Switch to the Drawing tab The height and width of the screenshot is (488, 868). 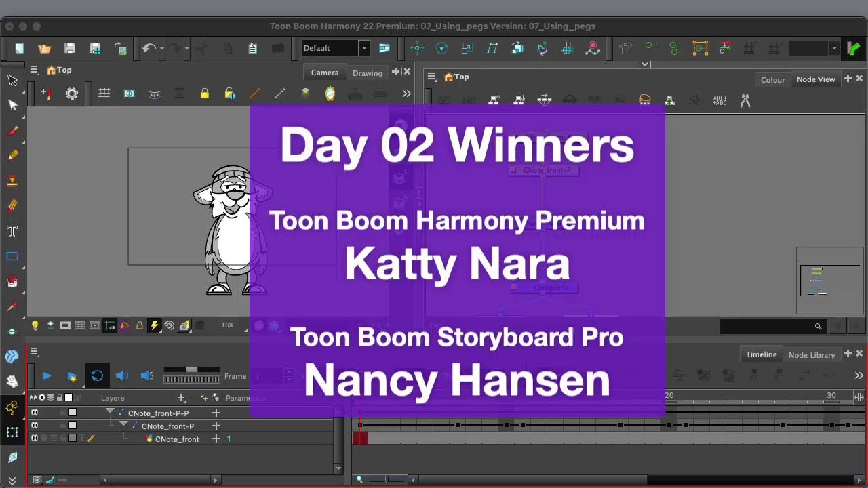click(x=368, y=73)
